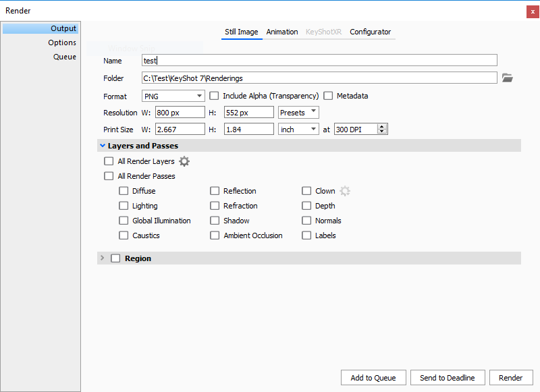The width and height of the screenshot is (540, 392).
Task: Enable the Shadow pass
Action: [215, 220]
